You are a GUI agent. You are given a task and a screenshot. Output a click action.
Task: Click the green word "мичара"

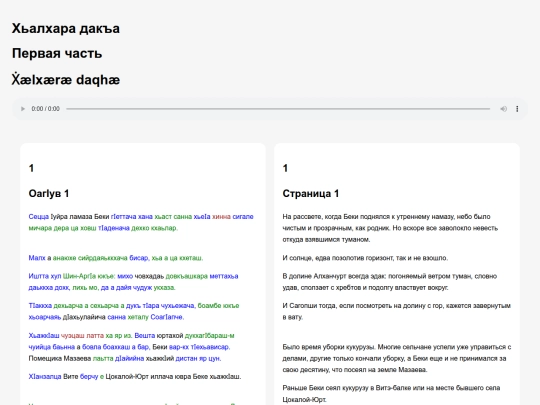[40, 228]
